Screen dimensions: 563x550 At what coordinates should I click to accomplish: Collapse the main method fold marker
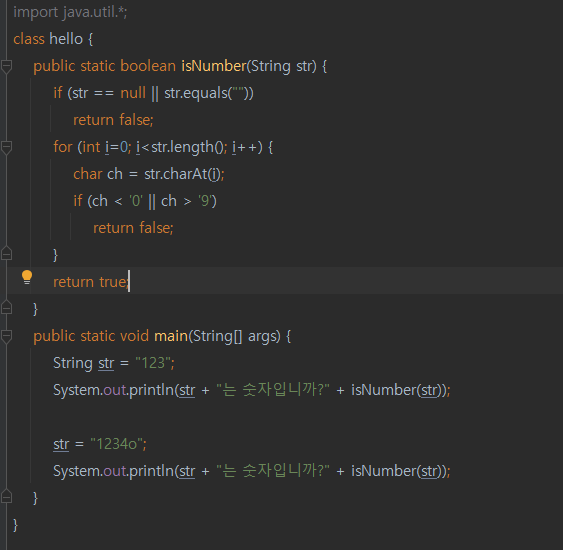coord(6,336)
